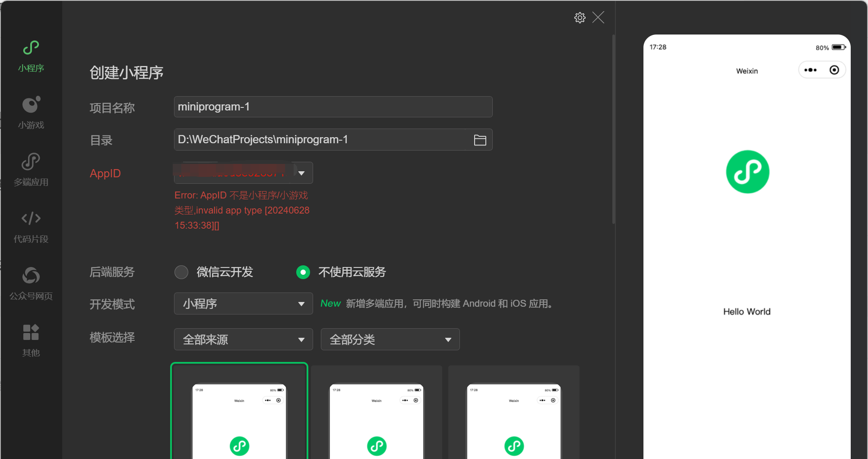Viewport: 868px width, 459px height.
Task: Select the 微信云开发 radio button
Action: click(x=181, y=272)
